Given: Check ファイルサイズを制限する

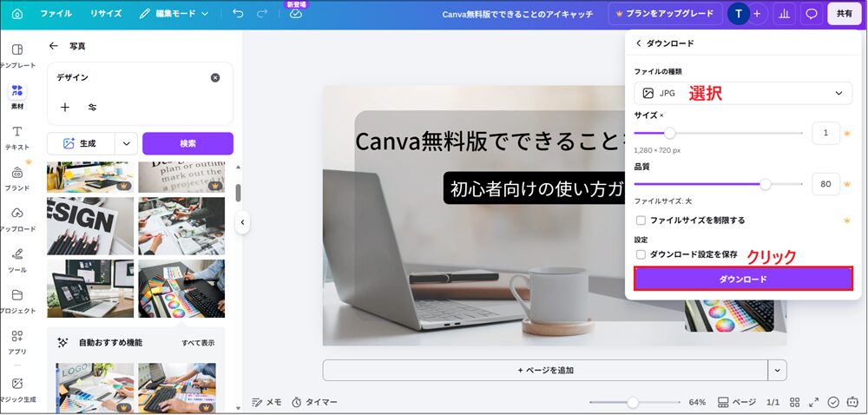Looking at the screenshot, I should pos(641,221).
